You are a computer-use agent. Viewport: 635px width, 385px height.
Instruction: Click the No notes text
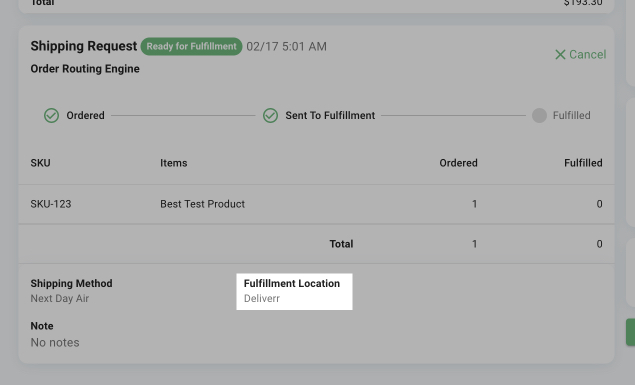click(x=55, y=342)
